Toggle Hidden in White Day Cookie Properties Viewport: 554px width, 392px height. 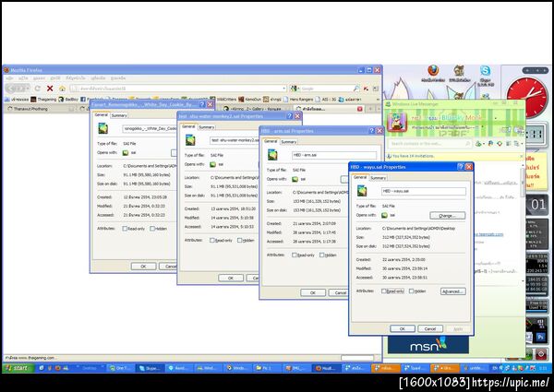152,229
